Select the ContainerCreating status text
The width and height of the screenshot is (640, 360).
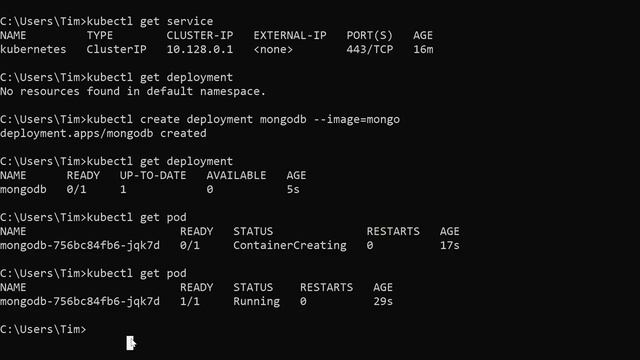pos(290,245)
